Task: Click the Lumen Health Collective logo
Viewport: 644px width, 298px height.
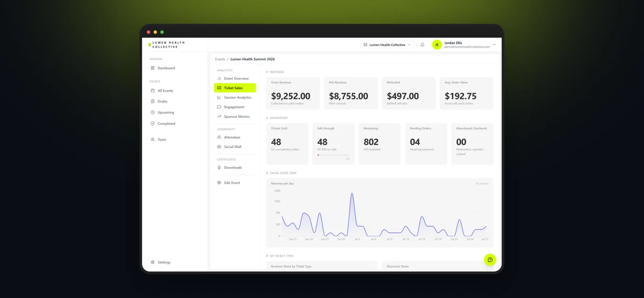Action: (x=166, y=45)
